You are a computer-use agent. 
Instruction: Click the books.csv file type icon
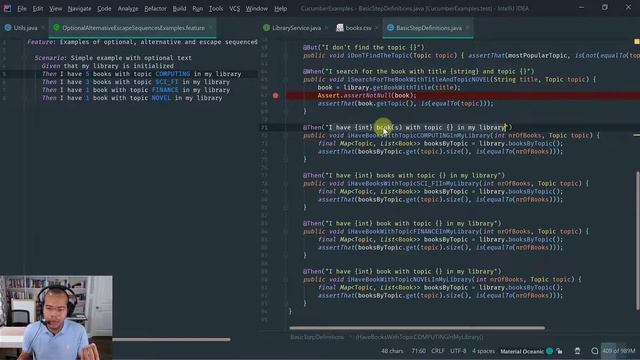point(340,28)
